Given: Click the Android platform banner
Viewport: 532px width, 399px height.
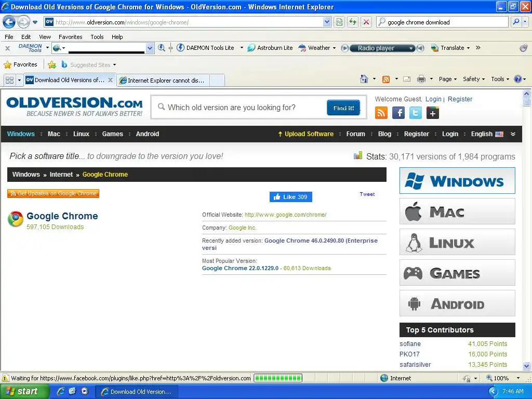Looking at the screenshot, I should [x=457, y=303].
